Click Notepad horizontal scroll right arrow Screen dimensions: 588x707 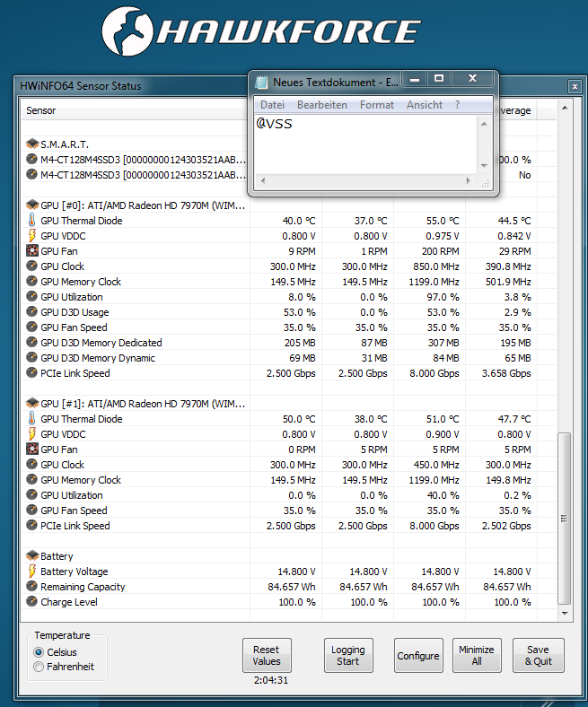(469, 181)
